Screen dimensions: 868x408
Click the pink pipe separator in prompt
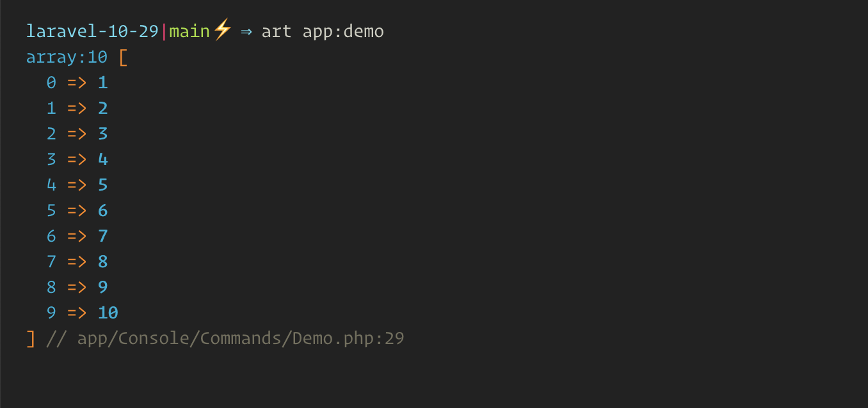[165, 31]
